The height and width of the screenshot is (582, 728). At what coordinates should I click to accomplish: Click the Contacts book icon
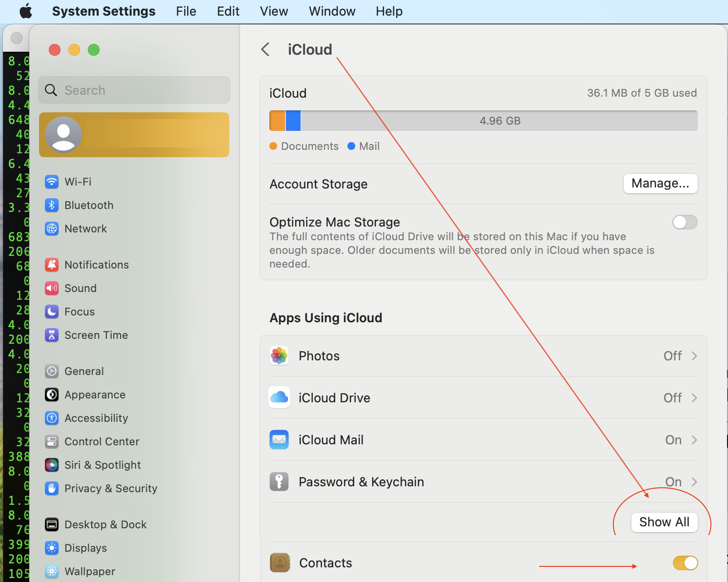[x=280, y=562]
